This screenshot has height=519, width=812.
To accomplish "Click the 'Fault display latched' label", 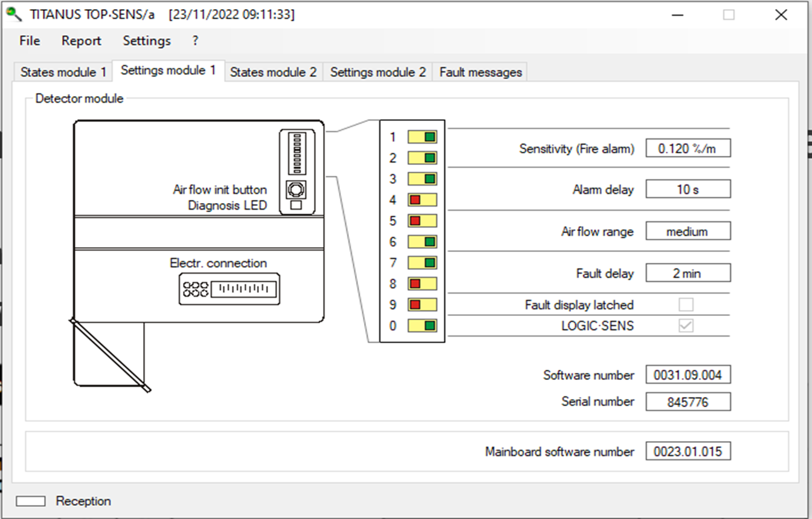I will coord(580,305).
